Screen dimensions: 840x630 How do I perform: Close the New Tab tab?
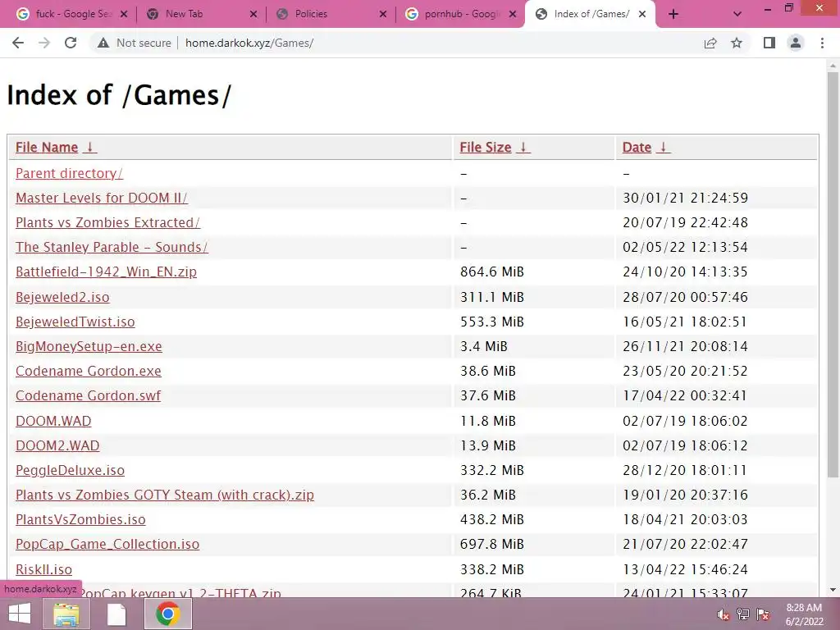tap(253, 15)
